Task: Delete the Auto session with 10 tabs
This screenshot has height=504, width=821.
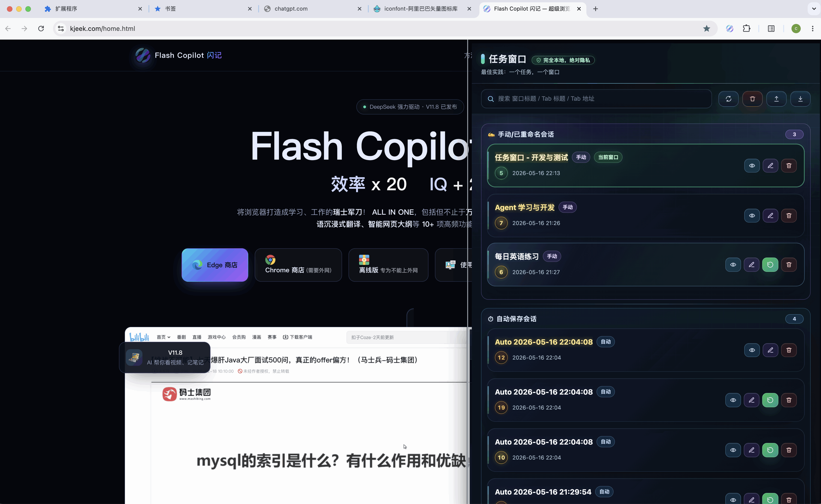Action: (x=789, y=450)
